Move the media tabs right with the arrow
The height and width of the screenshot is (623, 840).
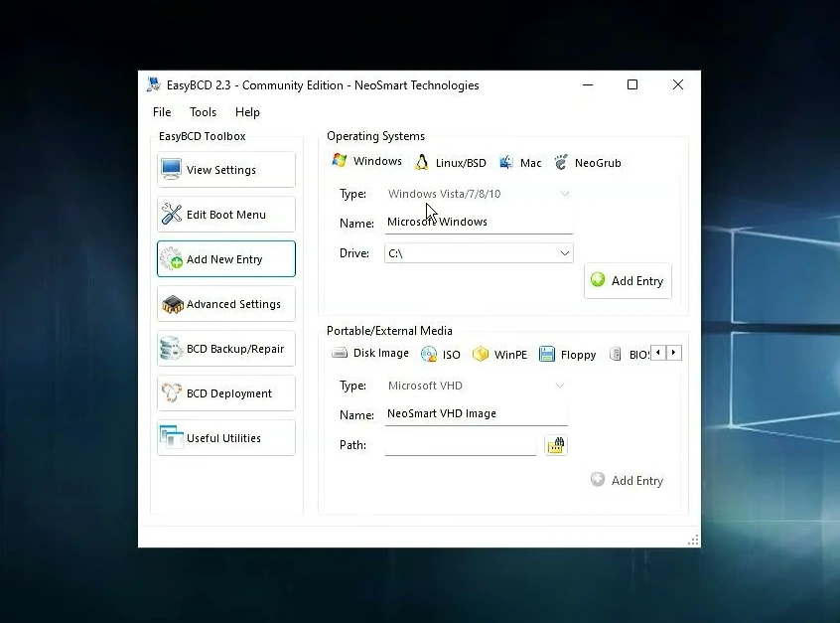(674, 353)
